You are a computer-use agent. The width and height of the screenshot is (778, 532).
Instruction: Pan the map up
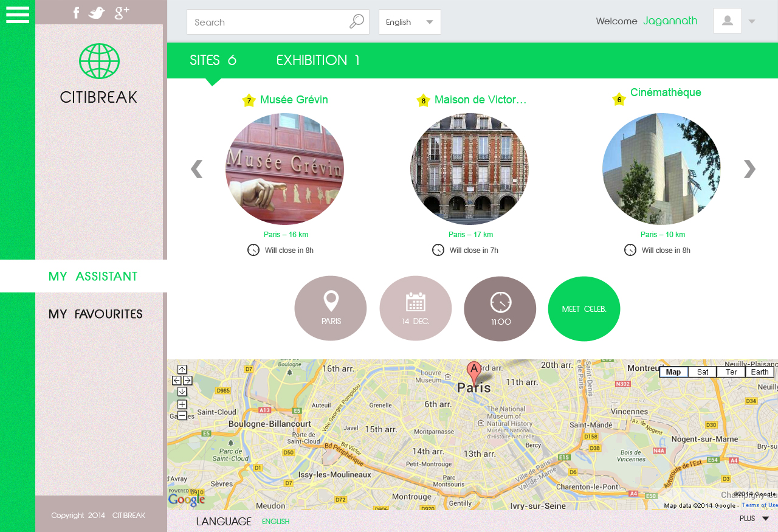pyautogui.click(x=182, y=370)
